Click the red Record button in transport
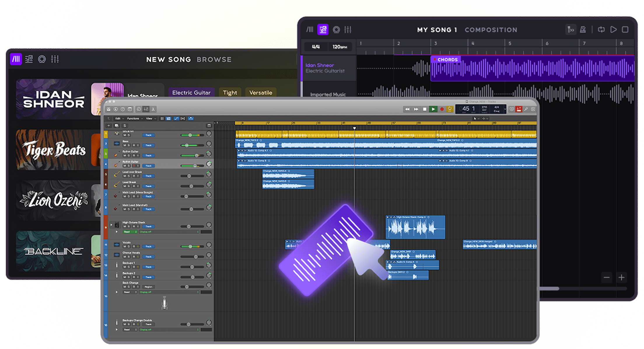Screen dimensions: 644x349 (x=442, y=109)
